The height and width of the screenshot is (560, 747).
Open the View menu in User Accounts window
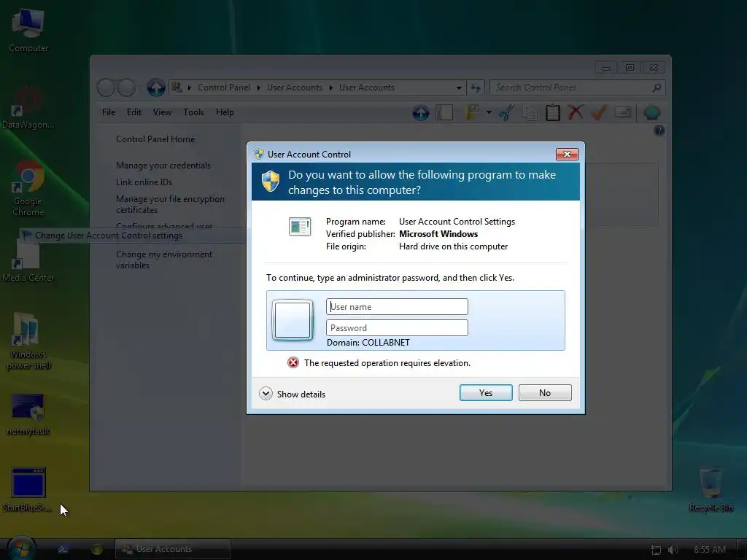click(162, 112)
